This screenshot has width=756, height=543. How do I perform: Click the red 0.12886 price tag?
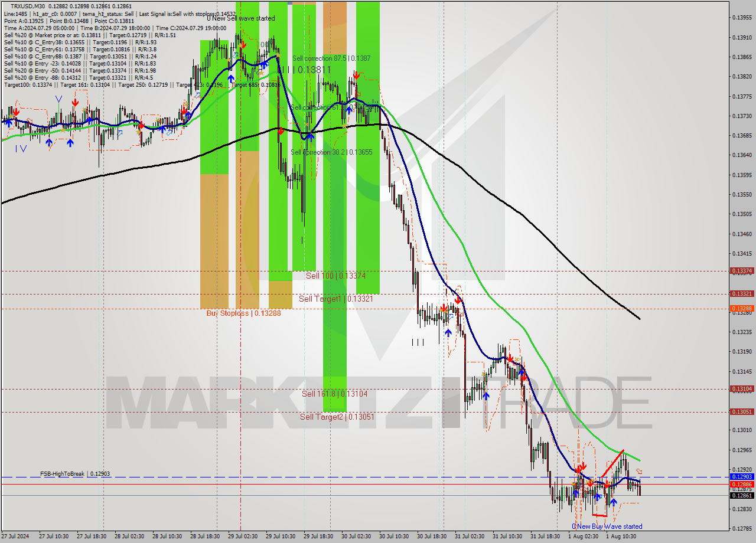[742, 484]
